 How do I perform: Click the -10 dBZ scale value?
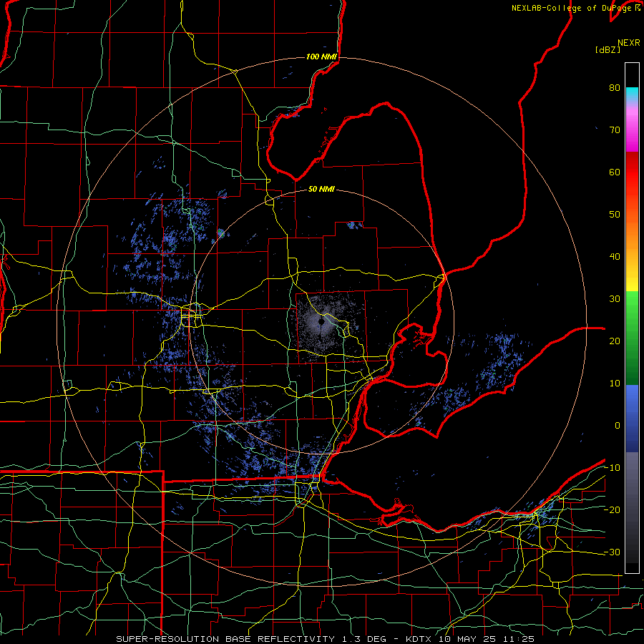(612, 468)
